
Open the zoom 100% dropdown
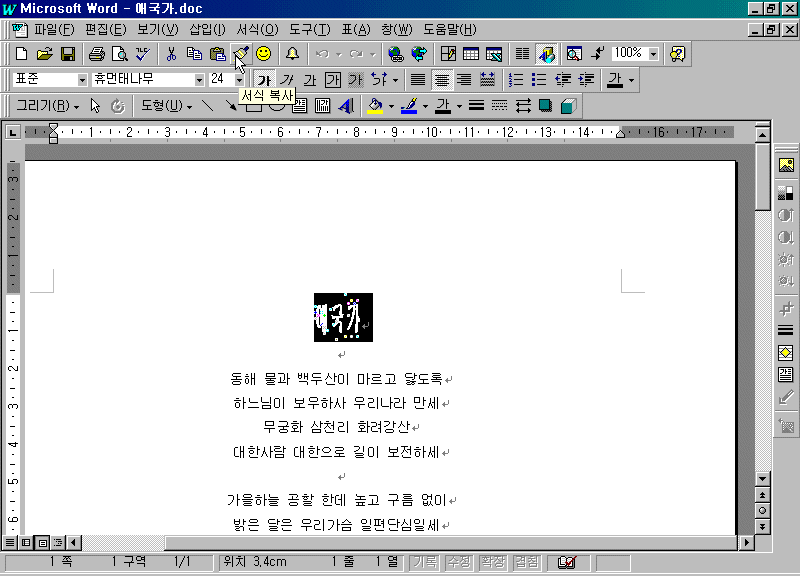pos(654,54)
